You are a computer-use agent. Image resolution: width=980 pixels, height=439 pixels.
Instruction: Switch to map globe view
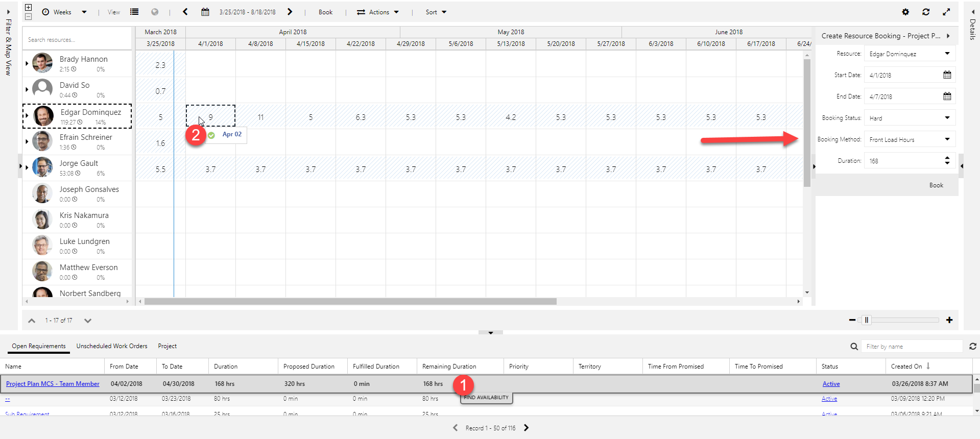[x=155, y=12]
